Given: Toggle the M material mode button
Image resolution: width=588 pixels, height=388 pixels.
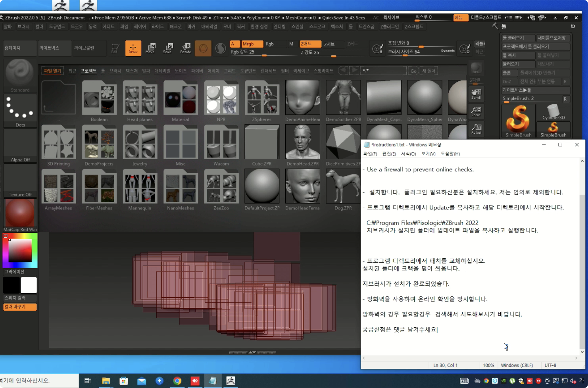Looking at the screenshot, I should [291, 44].
